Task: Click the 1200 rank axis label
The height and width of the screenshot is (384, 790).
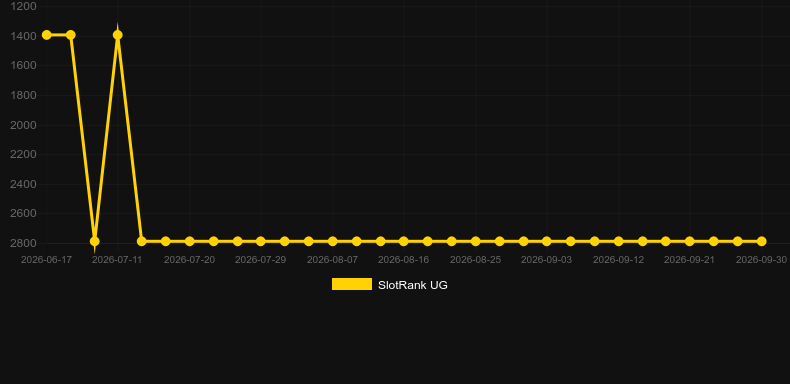Action: click(23, 6)
